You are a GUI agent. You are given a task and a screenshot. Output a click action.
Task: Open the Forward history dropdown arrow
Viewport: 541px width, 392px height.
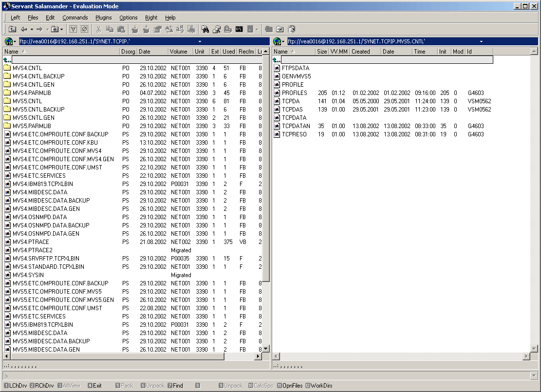tap(47, 29)
